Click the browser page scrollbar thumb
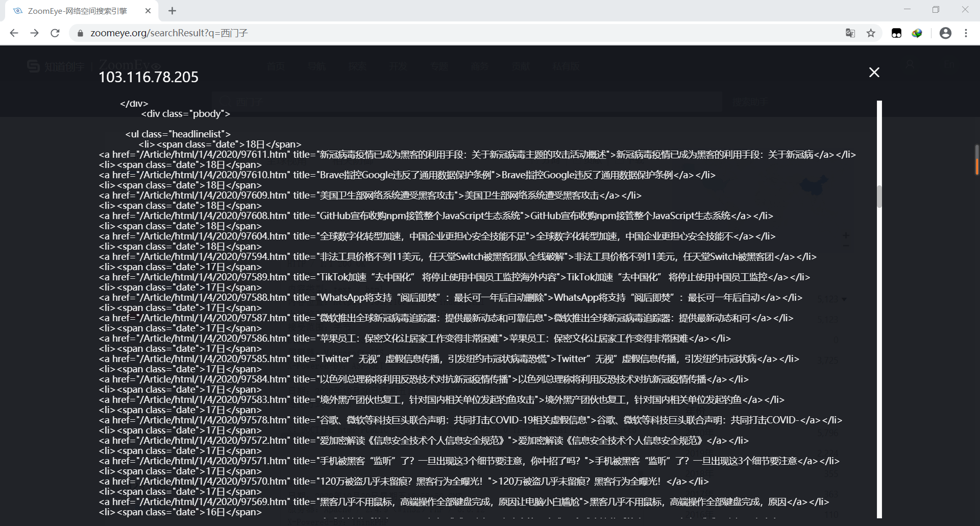980x526 pixels. [x=977, y=159]
